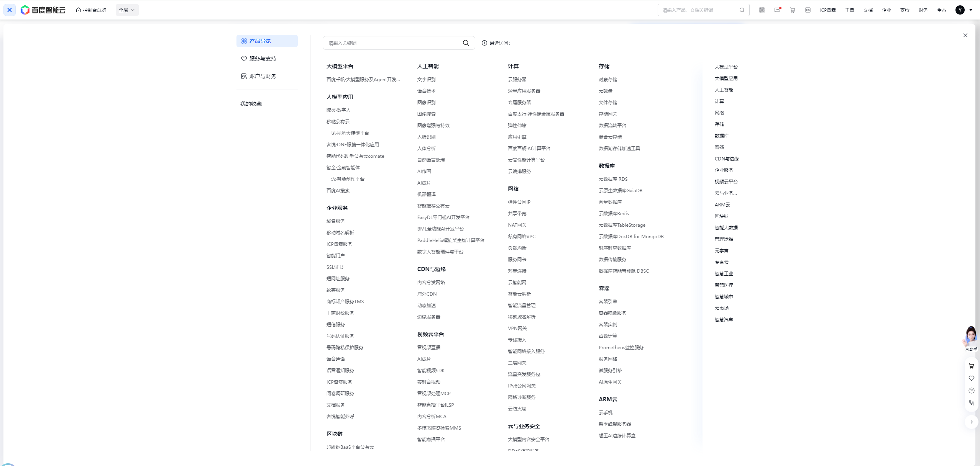This screenshot has height=466, width=980.
Task: Open the 内容分发网络 link
Action: [431, 282]
